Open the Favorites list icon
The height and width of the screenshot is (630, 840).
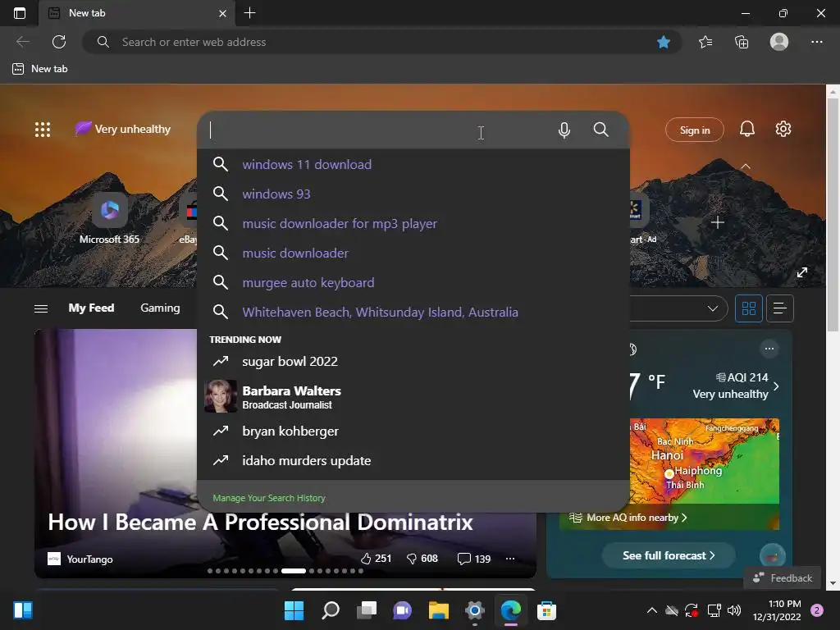[x=705, y=42]
